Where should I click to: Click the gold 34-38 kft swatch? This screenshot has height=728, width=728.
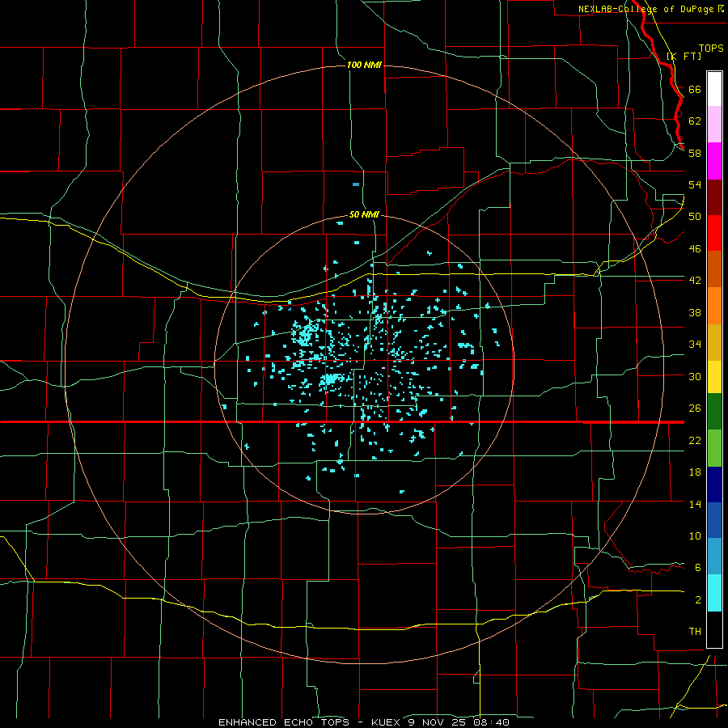click(714, 342)
